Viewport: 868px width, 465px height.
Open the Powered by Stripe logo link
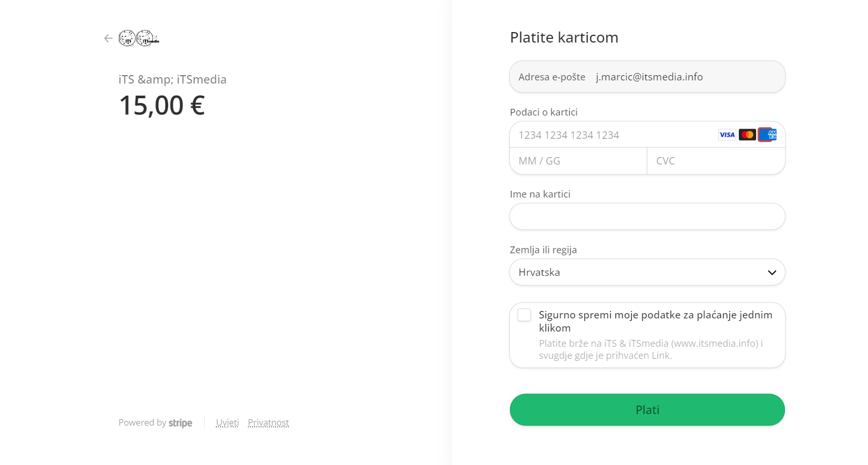(155, 423)
